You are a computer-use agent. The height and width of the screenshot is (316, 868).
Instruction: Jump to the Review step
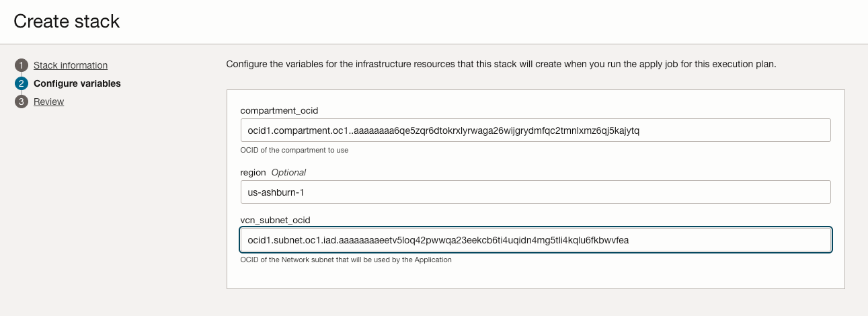tap(48, 102)
